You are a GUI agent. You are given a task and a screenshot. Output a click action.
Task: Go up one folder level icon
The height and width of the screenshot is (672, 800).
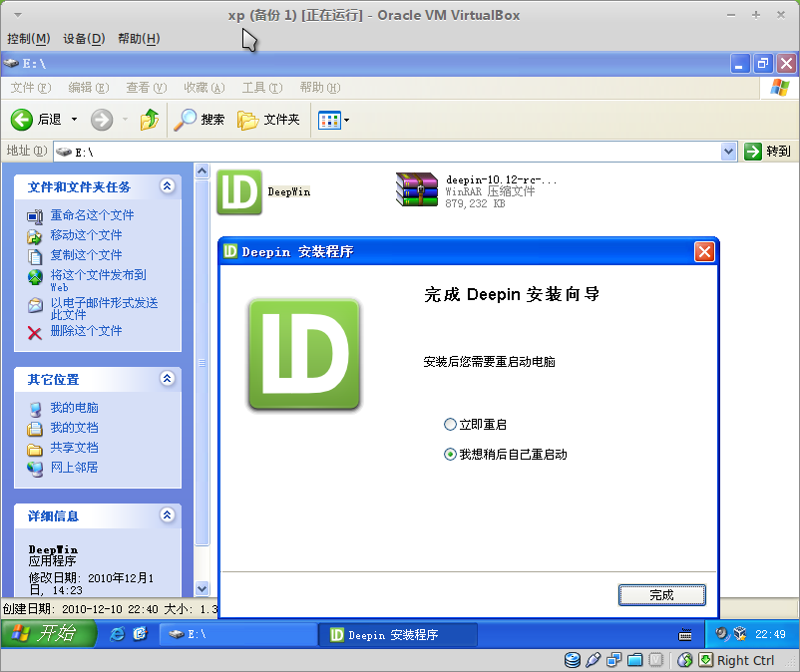tap(149, 120)
